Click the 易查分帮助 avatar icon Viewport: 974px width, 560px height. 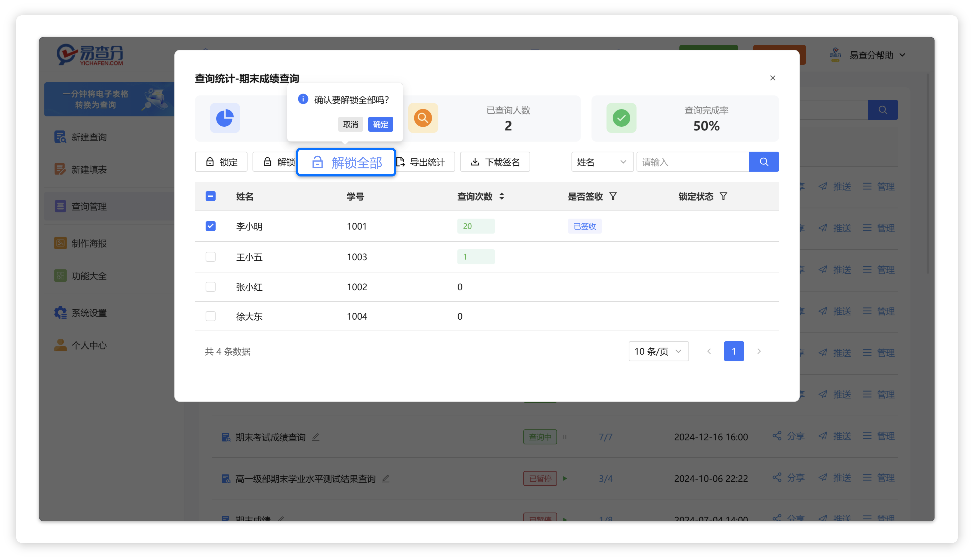835,55
